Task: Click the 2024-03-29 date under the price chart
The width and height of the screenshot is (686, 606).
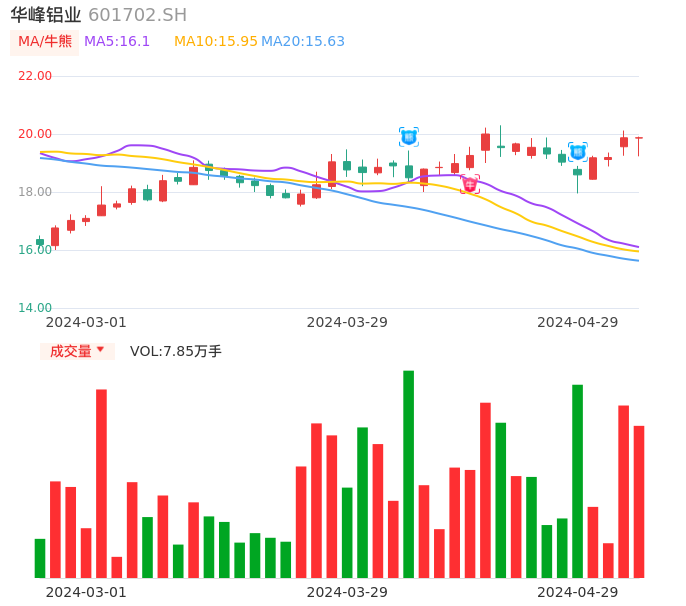Action: pyautogui.click(x=347, y=322)
